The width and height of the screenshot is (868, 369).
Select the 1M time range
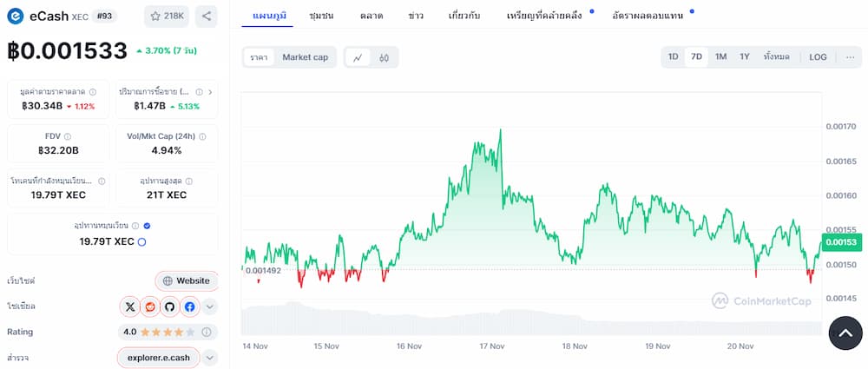click(720, 57)
